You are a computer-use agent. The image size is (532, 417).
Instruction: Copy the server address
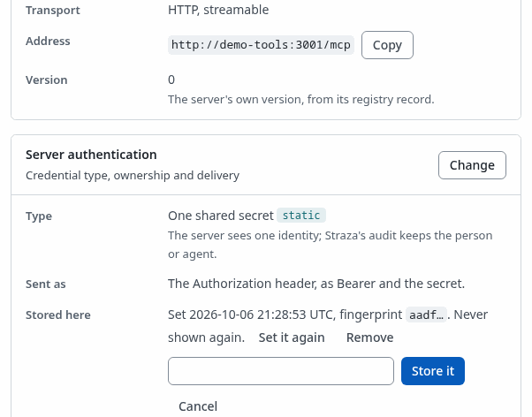click(387, 45)
